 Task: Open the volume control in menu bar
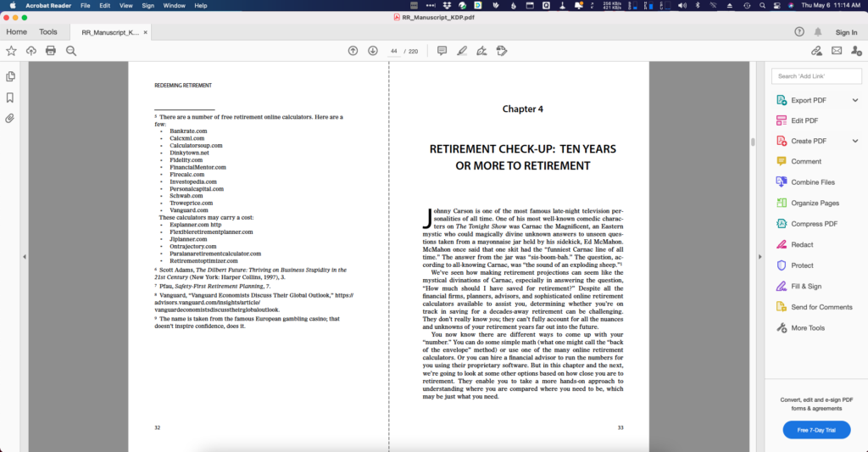point(682,6)
